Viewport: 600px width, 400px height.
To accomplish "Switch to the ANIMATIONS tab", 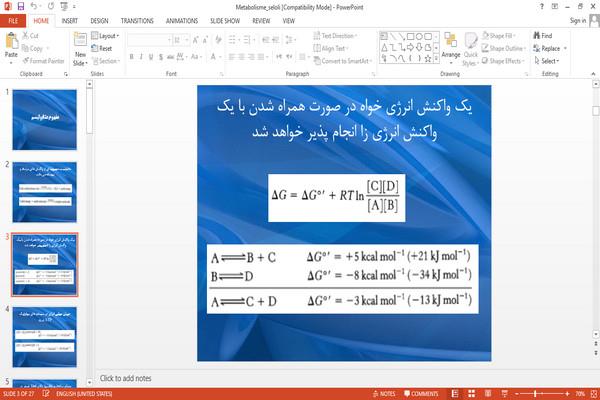I will [182, 21].
